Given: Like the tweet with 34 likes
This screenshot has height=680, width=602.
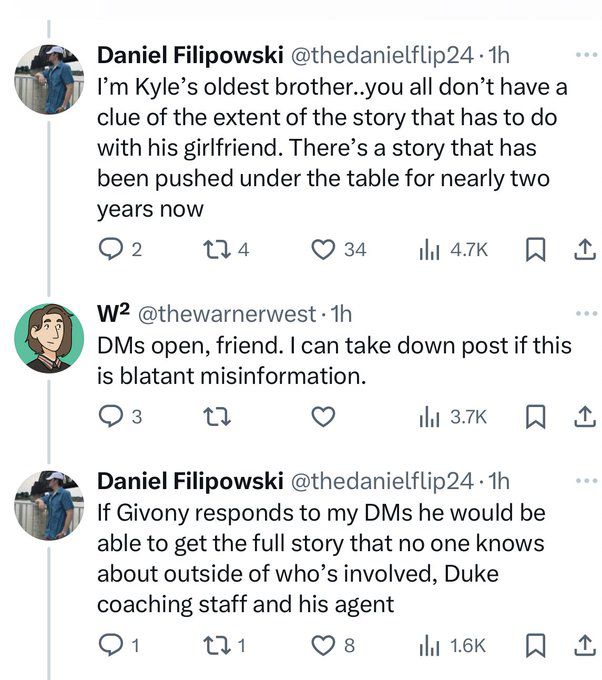Looking at the screenshot, I should [322, 249].
